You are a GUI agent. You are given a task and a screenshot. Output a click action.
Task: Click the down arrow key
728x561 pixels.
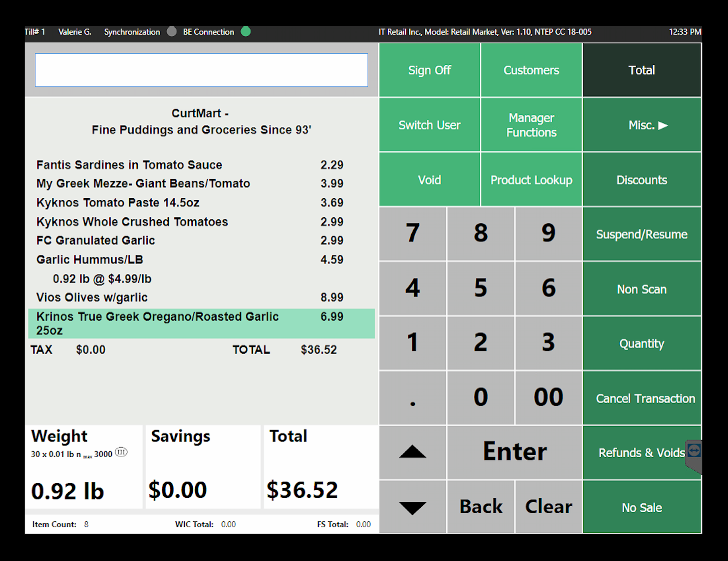(x=412, y=507)
